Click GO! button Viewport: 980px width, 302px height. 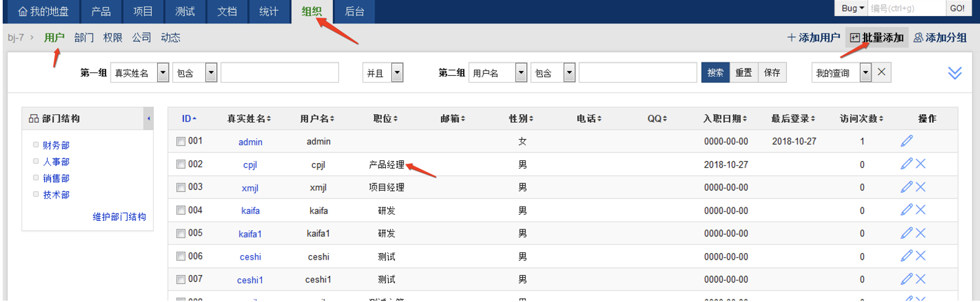coord(957,8)
